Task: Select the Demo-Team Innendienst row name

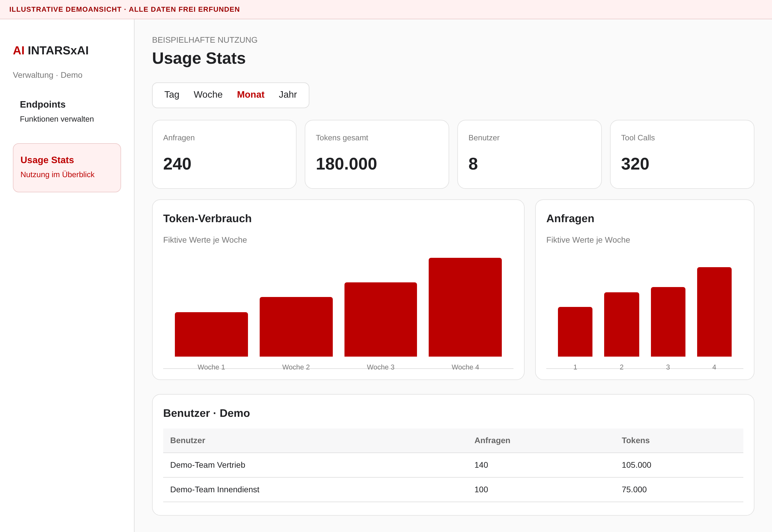Action: point(214,490)
